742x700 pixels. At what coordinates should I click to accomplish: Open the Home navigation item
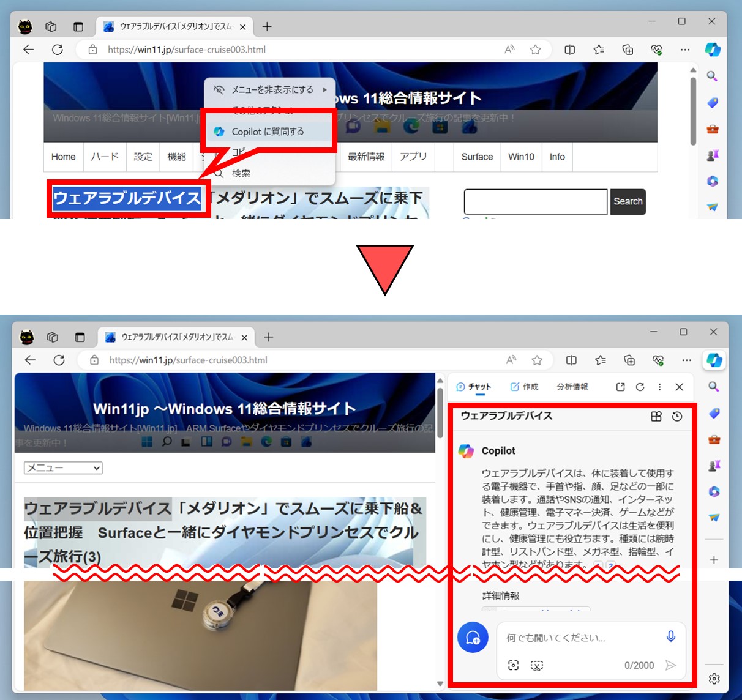coord(64,157)
